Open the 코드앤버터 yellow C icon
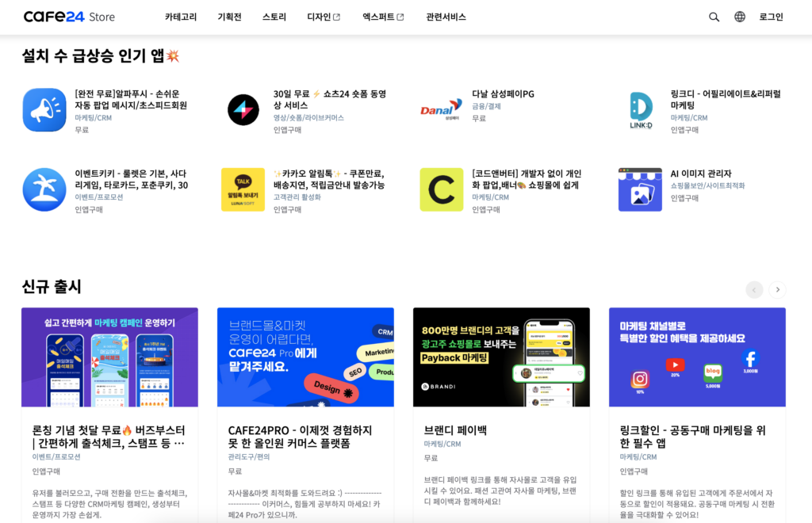This screenshot has width=812, height=523. [441, 189]
